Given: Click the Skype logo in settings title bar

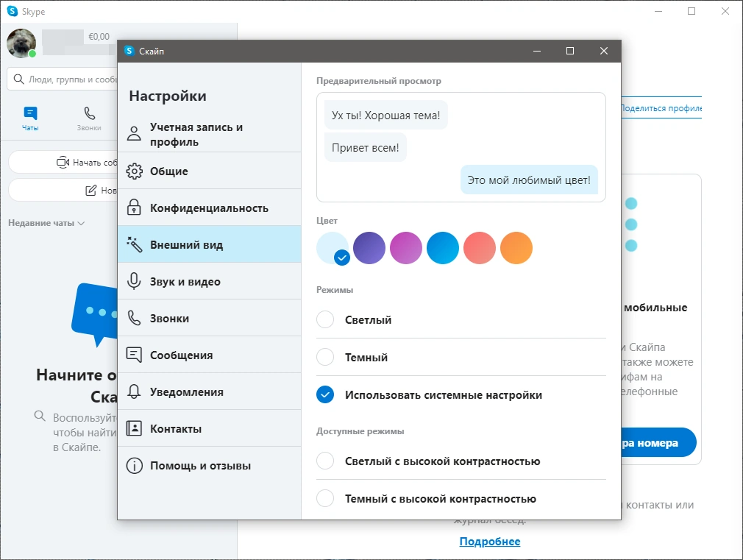Looking at the screenshot, I should [129, 51].
